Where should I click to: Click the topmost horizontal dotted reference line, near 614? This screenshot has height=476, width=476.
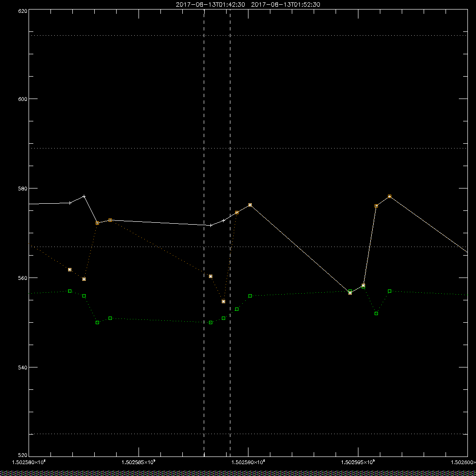click(x=248, y=36)
